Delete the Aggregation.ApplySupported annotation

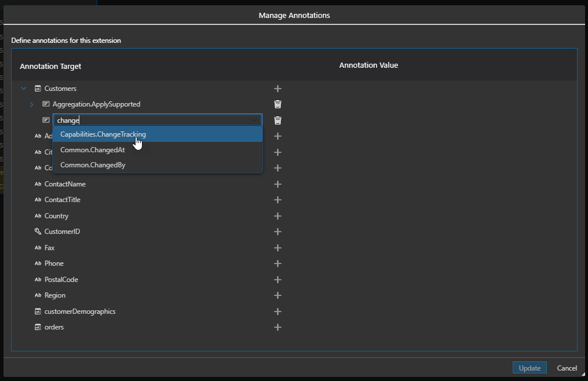(x=277, y=104)
